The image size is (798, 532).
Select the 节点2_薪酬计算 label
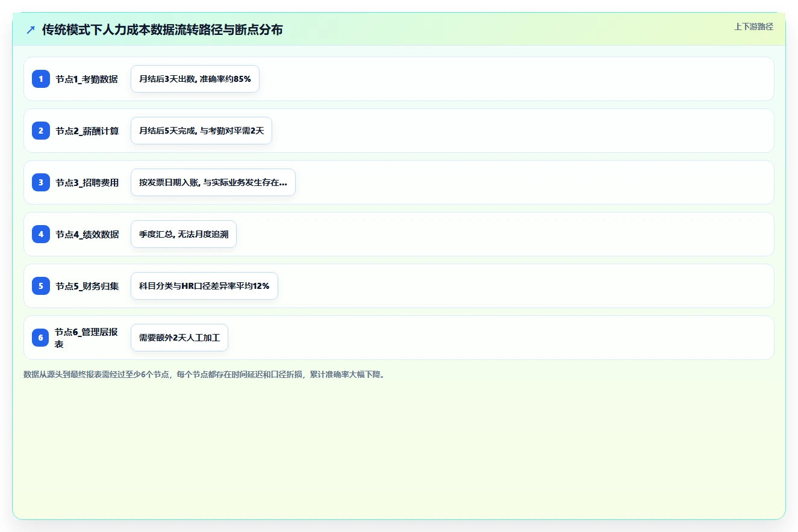[87, 131]
